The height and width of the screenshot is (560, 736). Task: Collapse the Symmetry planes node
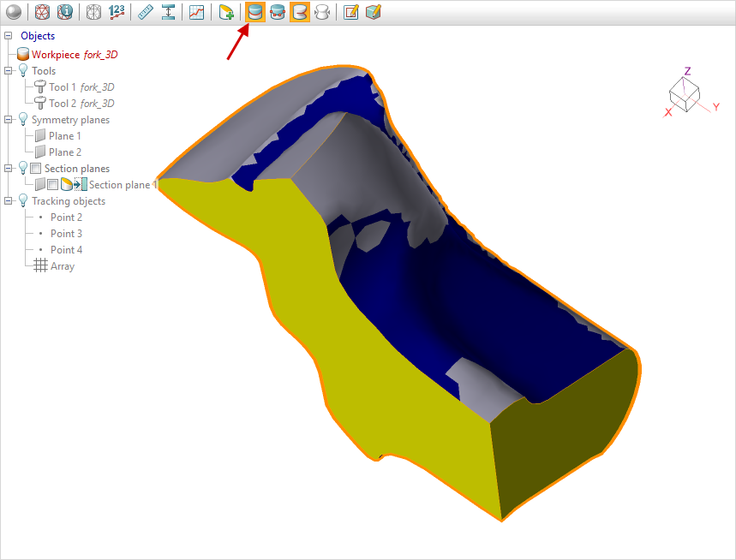(9, 120)
